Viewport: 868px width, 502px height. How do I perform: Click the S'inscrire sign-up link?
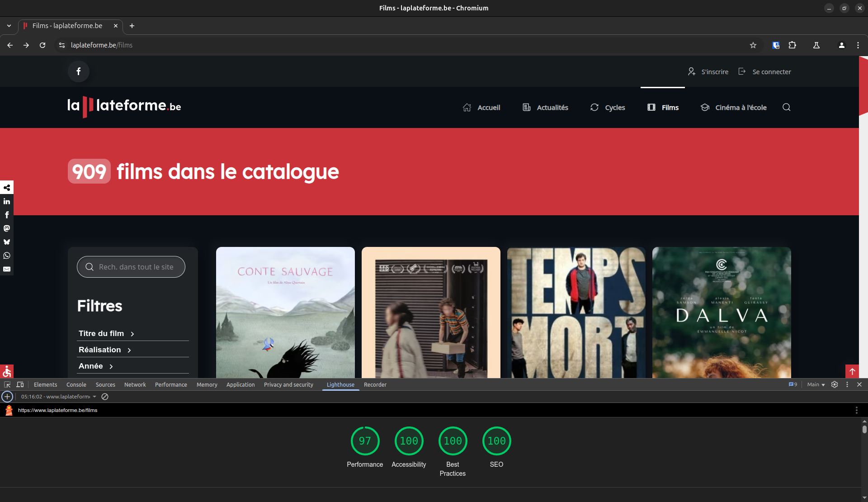click(708, 71)
